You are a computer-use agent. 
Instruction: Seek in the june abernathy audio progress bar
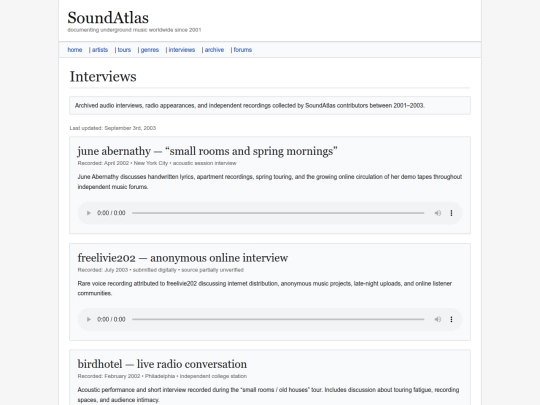point(278,213)
